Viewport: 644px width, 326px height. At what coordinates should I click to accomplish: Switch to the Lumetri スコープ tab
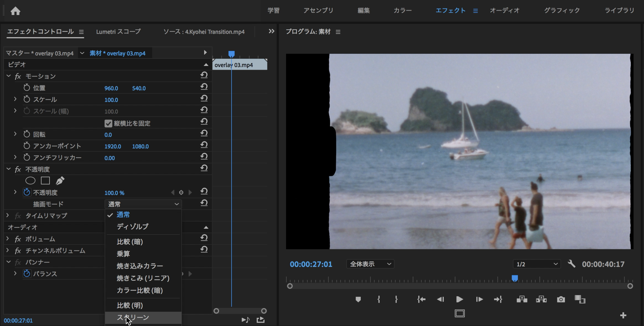click(118, 32)
